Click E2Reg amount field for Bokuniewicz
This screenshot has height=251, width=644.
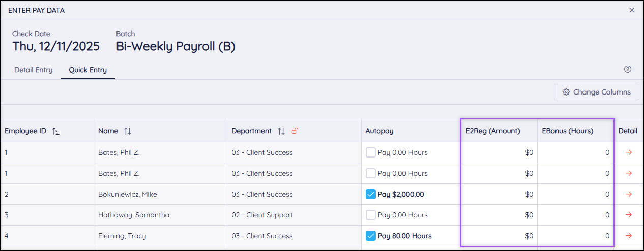(499, 194)
